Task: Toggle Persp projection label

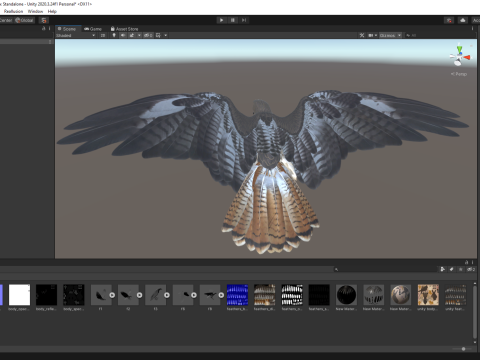Action: pyautogui.click(x=459, y=74)
